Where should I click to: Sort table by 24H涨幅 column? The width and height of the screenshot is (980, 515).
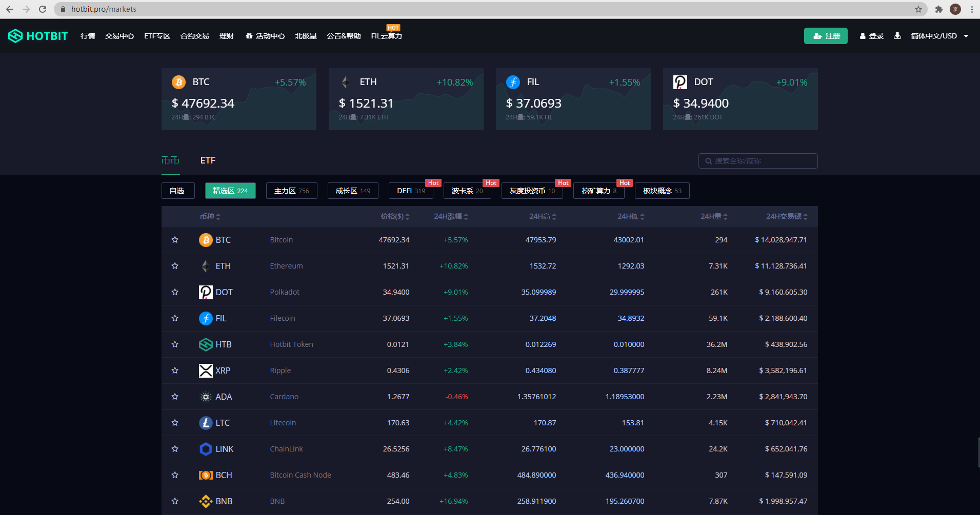451,216
